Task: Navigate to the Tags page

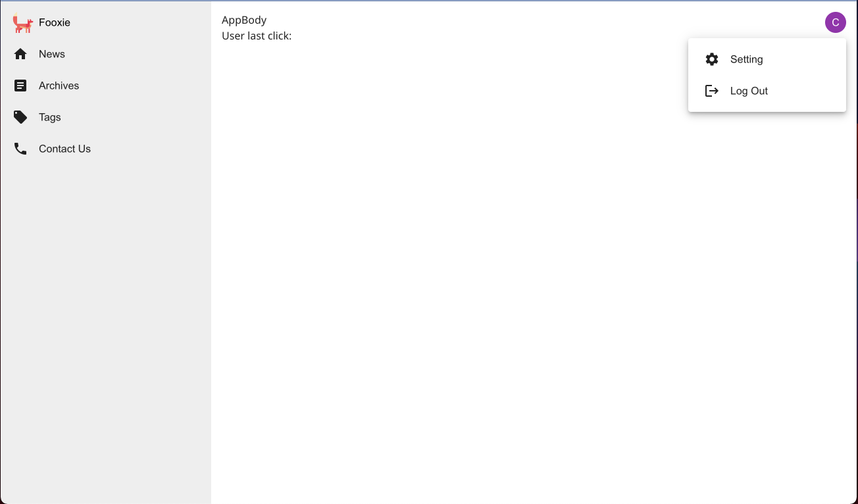Action: [105, 117]
